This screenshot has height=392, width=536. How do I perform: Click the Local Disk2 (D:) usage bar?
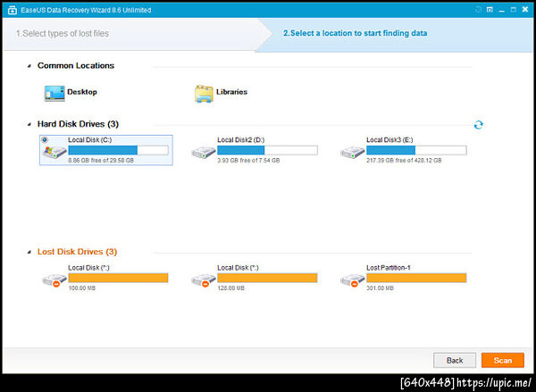pos(267,150)
